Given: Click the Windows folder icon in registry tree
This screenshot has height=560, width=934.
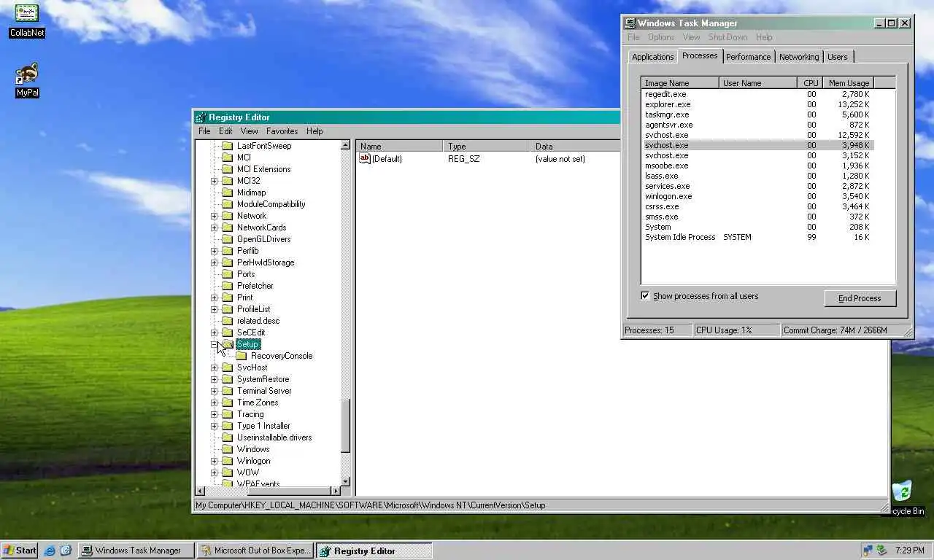Looking at the screenshot, I should click(x=228, y=449).
